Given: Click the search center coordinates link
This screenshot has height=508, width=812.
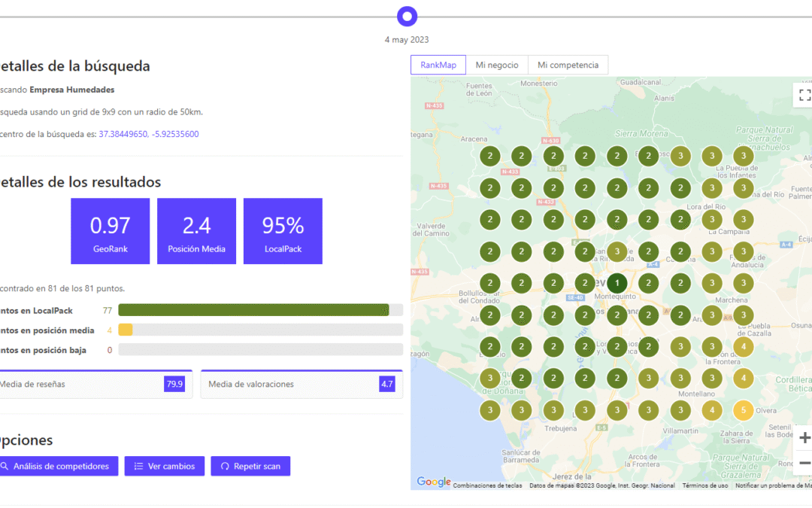Looking at the screenshot, I should 149,134.
